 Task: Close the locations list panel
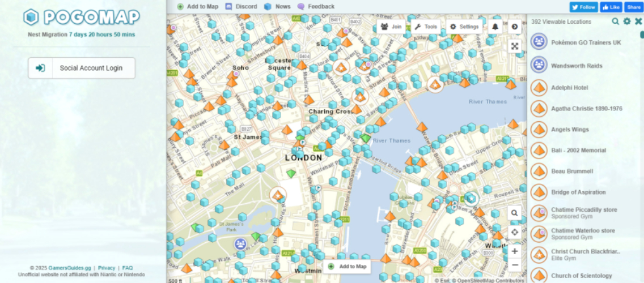[638, 22]
